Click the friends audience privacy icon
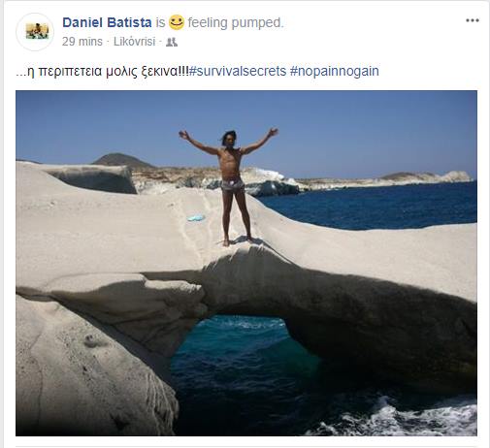Viewport: 490px width, 448px height. 172,42
